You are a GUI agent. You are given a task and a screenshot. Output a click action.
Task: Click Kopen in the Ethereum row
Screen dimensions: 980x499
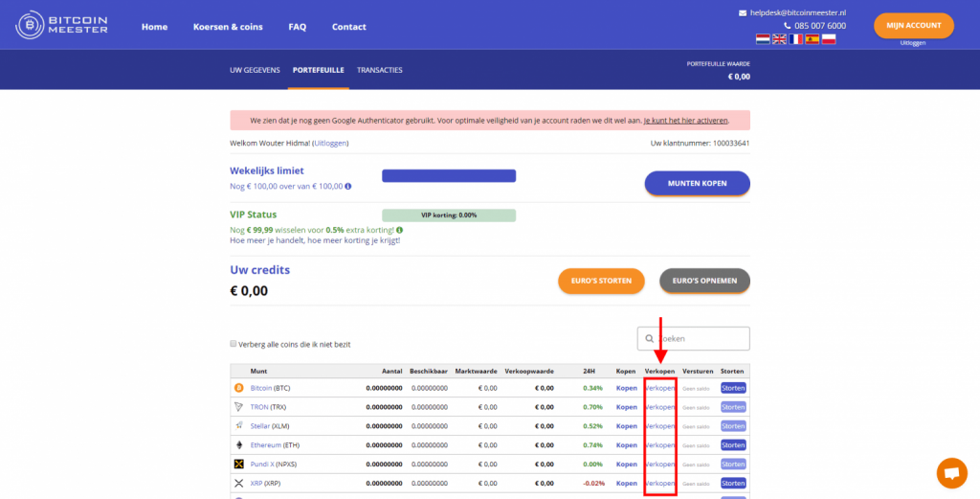(x=626, y=445)
